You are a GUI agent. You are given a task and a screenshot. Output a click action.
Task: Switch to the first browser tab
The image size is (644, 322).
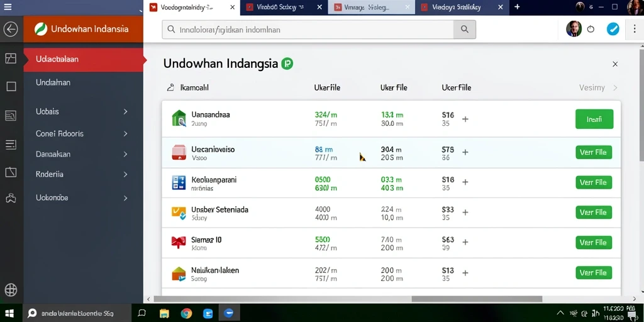click(192, 8)
